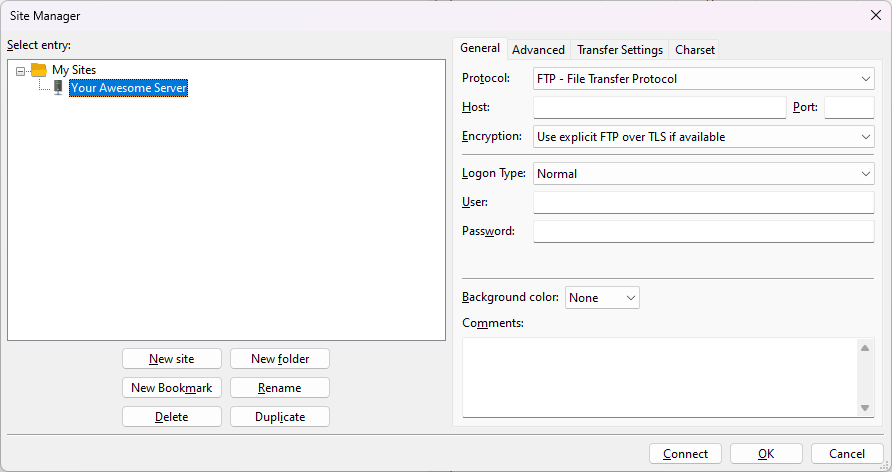This screenshot has height=472, width=892.
Task: Open the Background color dropdown
Action: coord(602,298)
